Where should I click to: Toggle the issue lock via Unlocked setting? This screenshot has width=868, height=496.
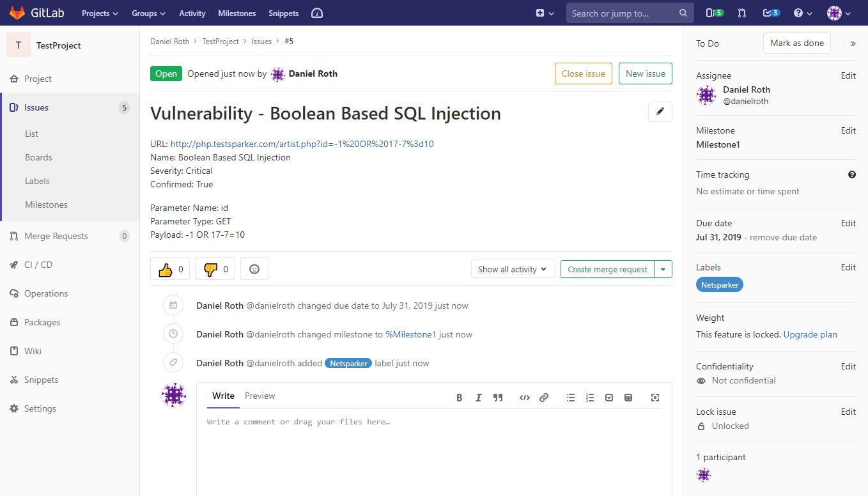[x=730, y=426]
